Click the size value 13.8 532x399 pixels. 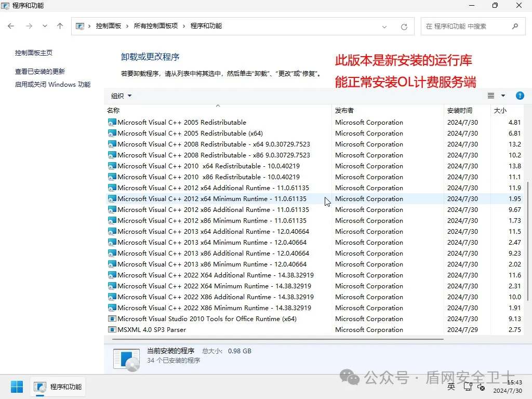point(515,166)
